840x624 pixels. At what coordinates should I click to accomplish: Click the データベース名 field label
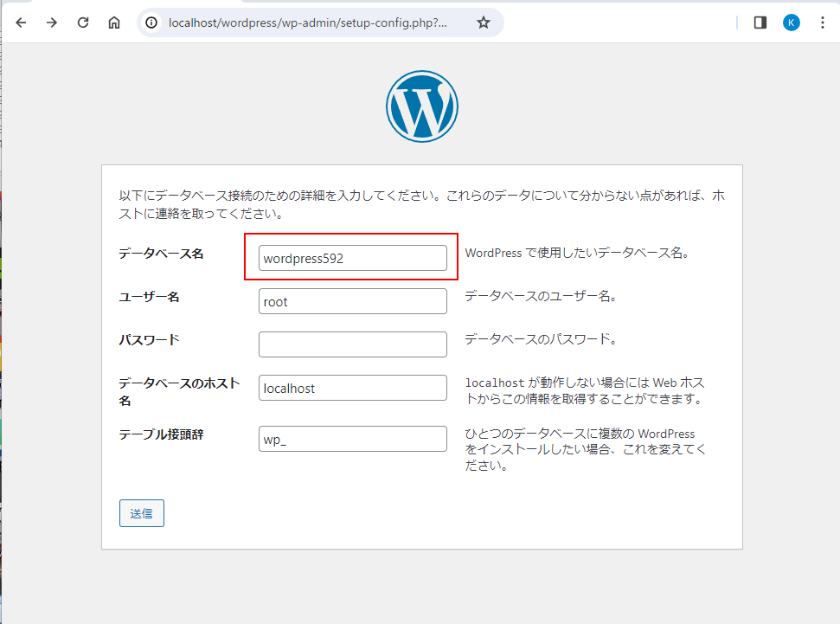point(161,254)
